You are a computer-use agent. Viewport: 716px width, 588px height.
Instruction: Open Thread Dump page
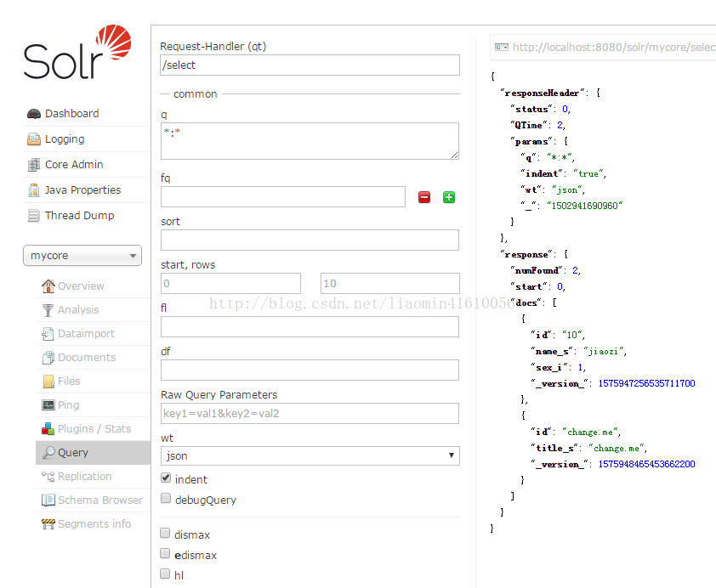pos(79,215)
